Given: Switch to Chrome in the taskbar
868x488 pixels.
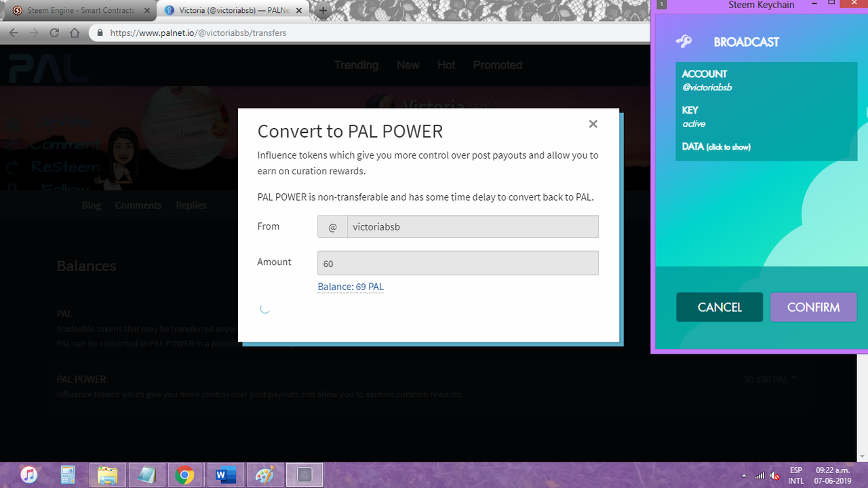Looking at the screenshot, I should tap(184, 475).
